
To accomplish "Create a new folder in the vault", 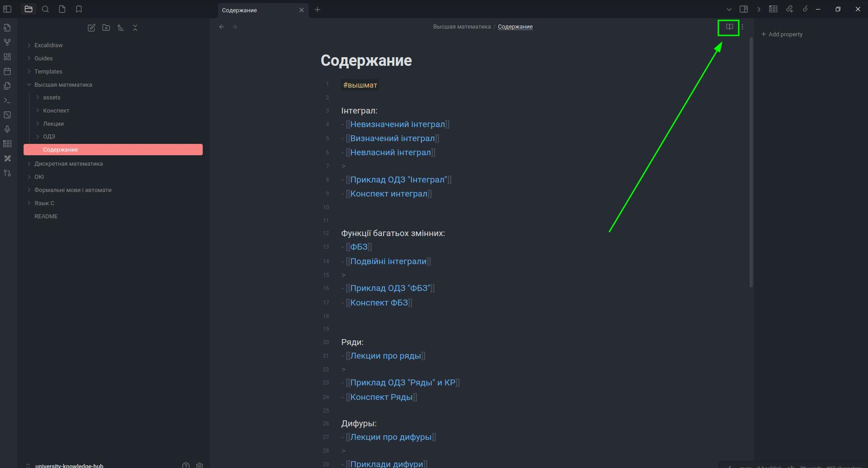I will 106,28.
